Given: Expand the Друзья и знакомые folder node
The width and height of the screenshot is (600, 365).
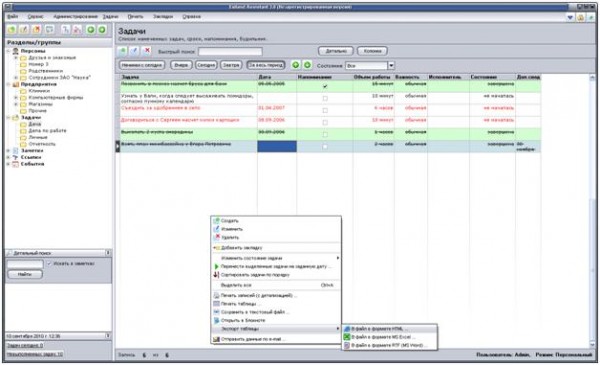Looking at the screenshot, I should 16,58.
